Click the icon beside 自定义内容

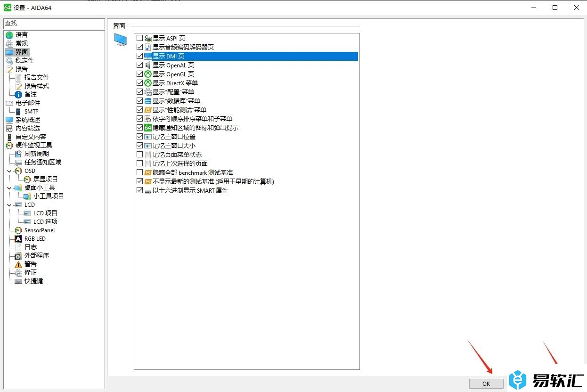click(x=9, y=137)
